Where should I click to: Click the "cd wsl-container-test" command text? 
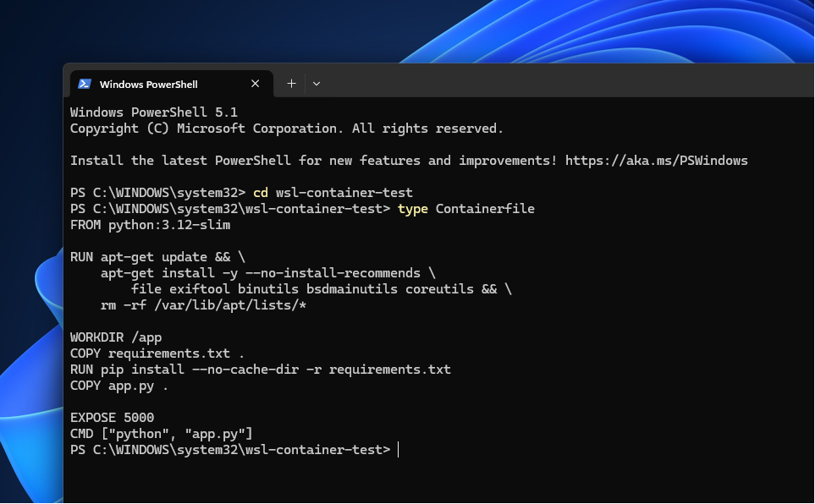(x=333, y=193)
